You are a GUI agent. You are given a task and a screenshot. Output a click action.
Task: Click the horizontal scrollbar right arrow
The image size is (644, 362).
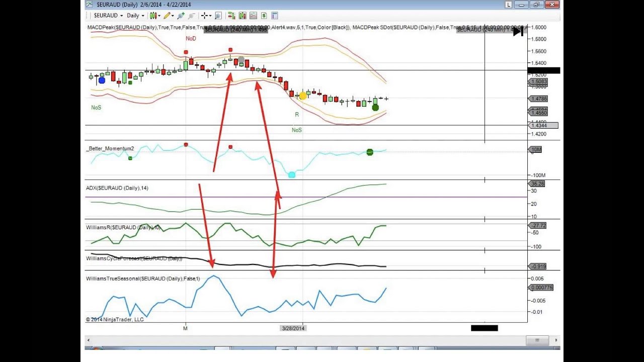click(x=555, y=340)
